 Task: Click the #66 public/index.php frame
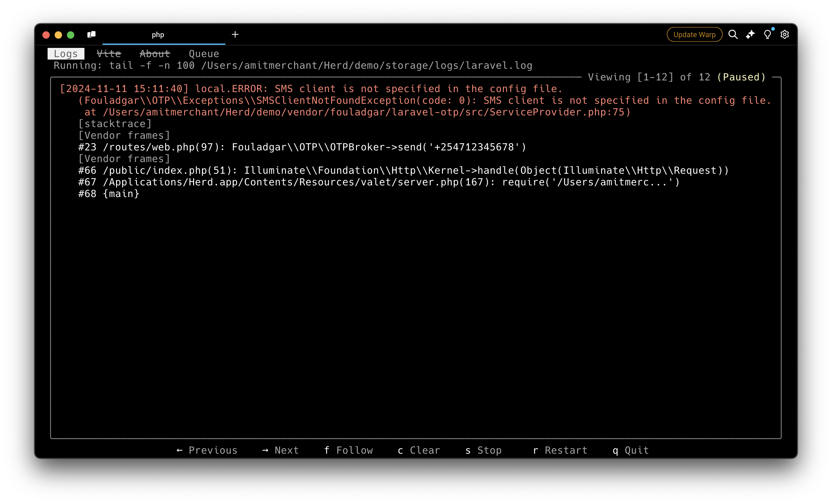(x=403, y=170)
